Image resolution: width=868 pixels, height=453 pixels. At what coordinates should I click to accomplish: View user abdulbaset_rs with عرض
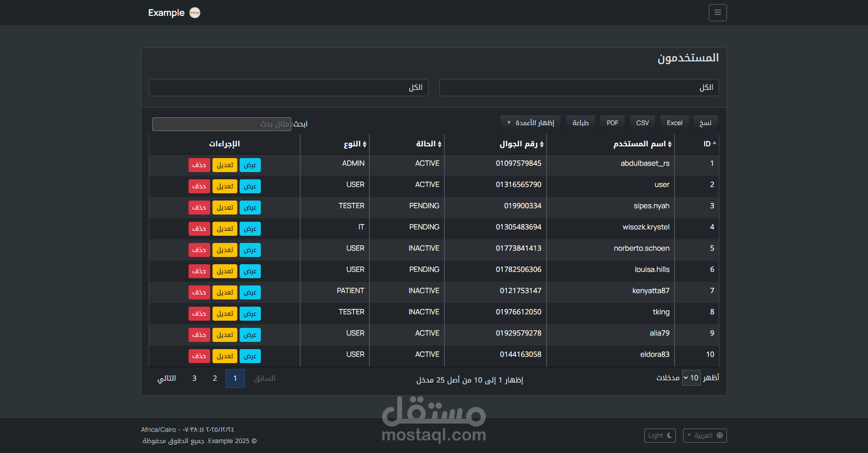pos(250,165)
